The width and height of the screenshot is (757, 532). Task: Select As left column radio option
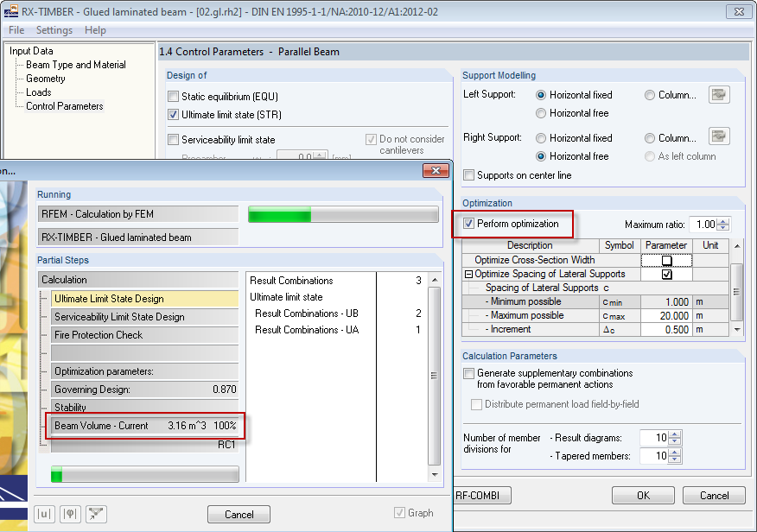[650, 156]
